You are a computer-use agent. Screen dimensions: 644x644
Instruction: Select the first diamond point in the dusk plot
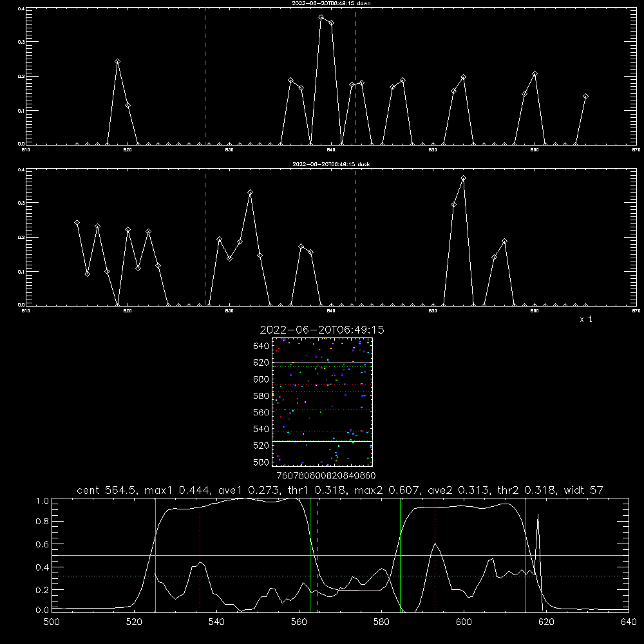click(x=77, y=223)
